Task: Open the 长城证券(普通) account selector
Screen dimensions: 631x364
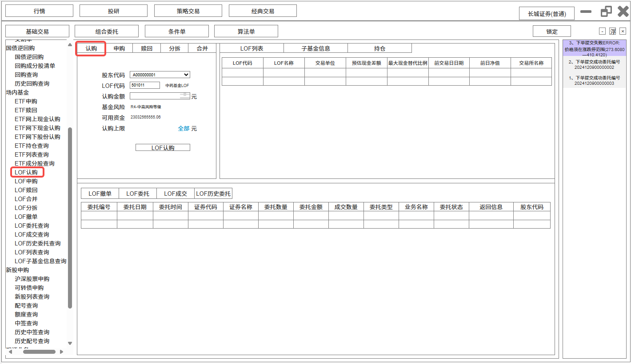Action: click(x=547, y=14)
